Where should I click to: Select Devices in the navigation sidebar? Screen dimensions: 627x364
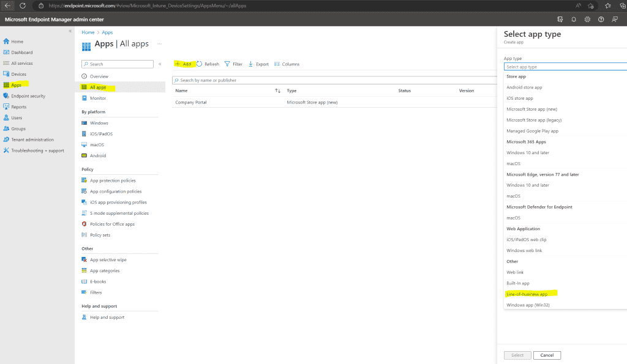coord(20,73)
